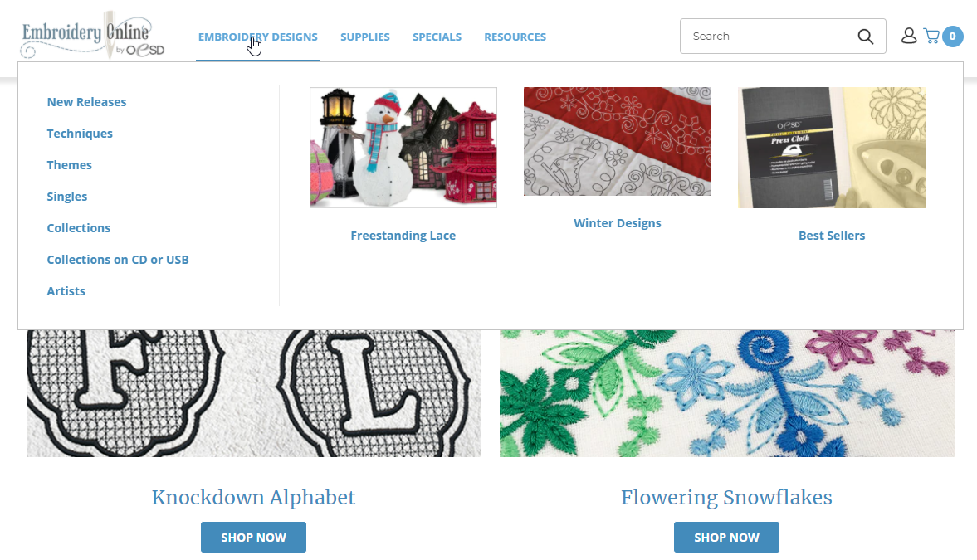Click the Embroidery Online logo
The image size is (977, 560).
click(x=94, y=36)
